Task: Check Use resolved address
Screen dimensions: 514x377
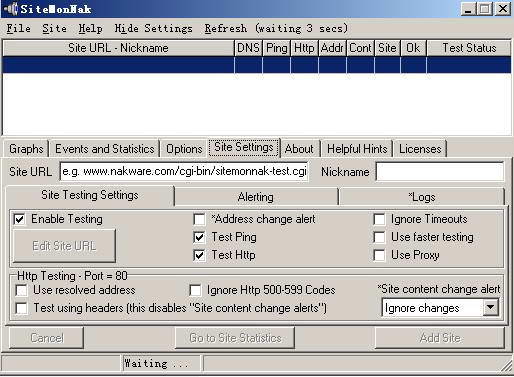Action: pyautogui.click(x=22, y=290)
